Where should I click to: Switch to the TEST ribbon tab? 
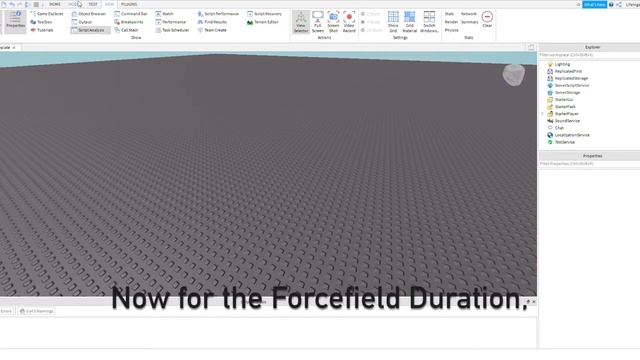[93, 4]
